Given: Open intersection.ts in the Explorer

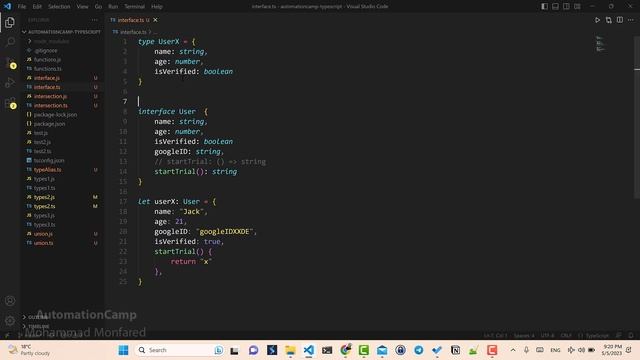Looking at the screenshot, I should click(x=61, y=105).
